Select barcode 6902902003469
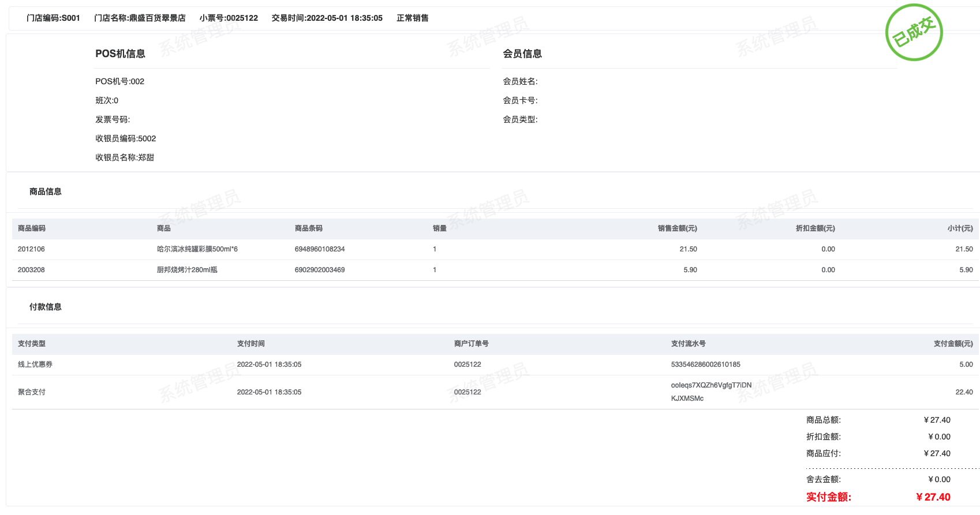The height and width of the screenshot is (515, 980). pyautogui.click(x=320, y=270)
